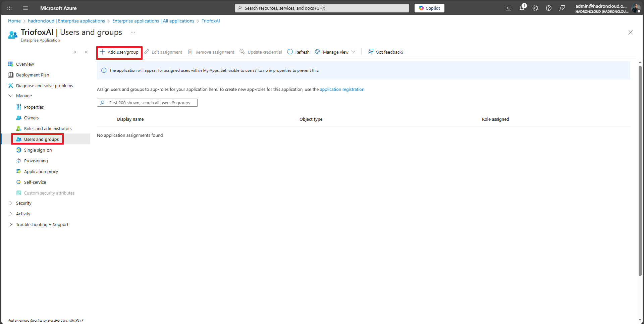Click the TriofoxAI breadcrumb

(x=211, y=21)
